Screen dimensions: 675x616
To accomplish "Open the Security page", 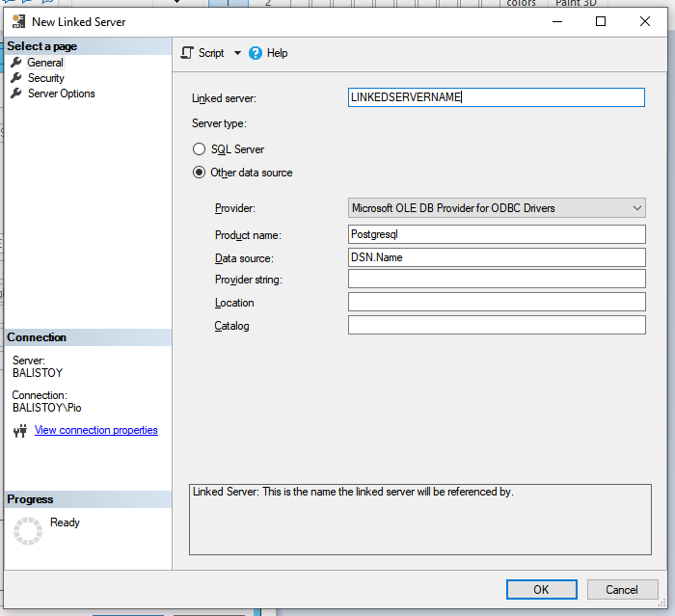I will (45, 78).
